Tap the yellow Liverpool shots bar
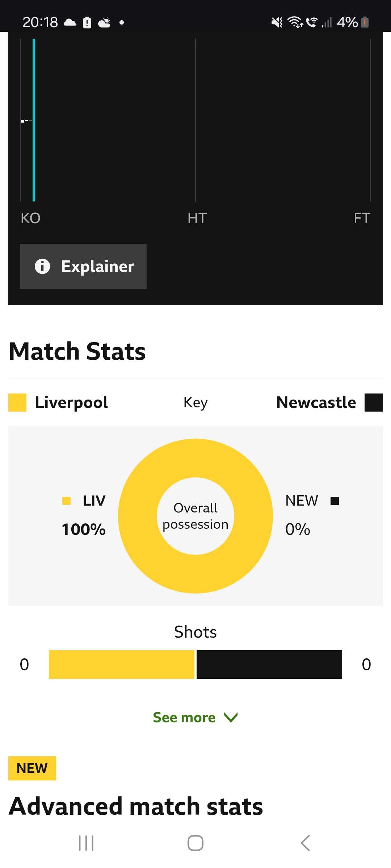Viewport: 391px width, 868px height. (122, 664)
